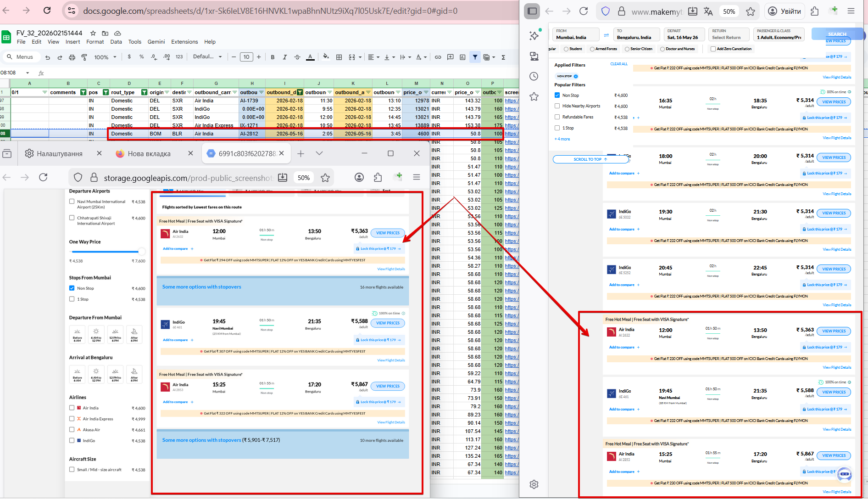Select the Senior Citizen fare option
This screenshot has width=868, height=500.
[x=627, y=49]
